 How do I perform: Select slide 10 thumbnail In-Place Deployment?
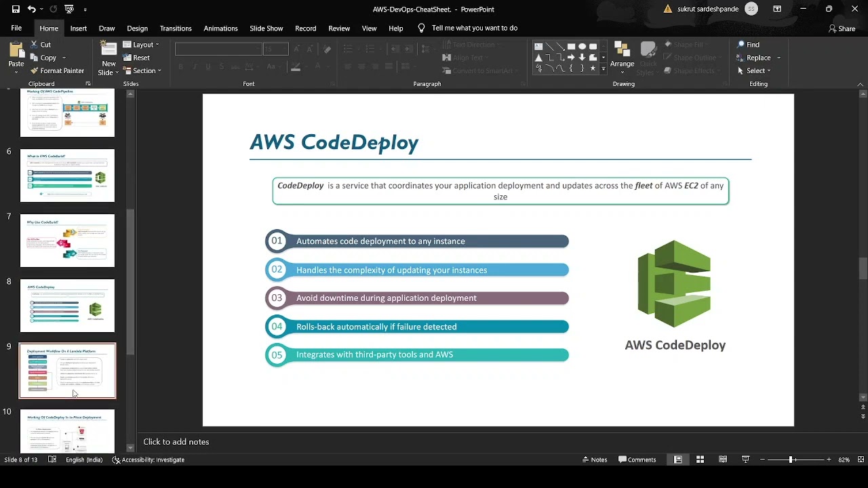click(x=67, y=431)
